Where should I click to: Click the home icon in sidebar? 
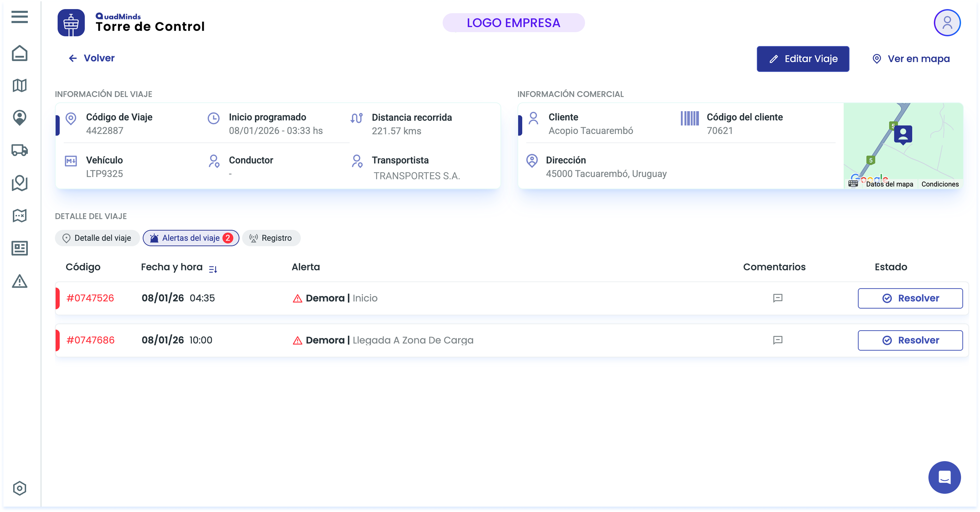19,53
